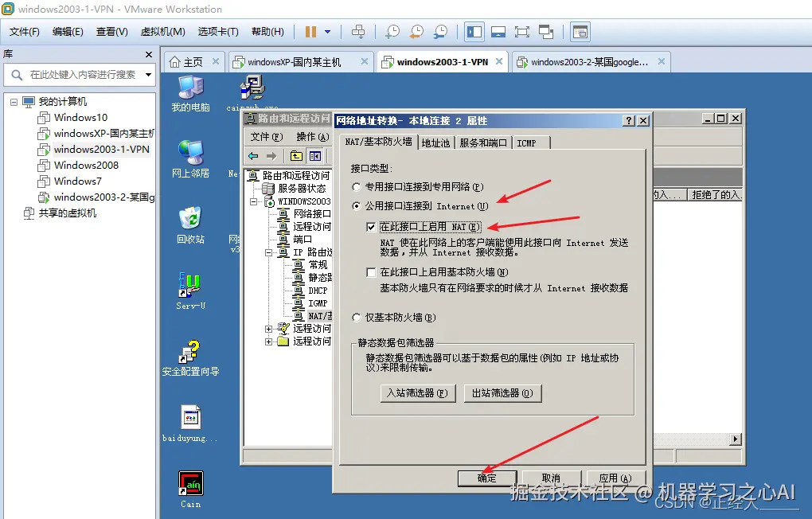Viewport: 812px width, 519px height.
Task: Collapse the IP 路由 node in console tree
Action: pyautogui.click(x=269, y=253)
